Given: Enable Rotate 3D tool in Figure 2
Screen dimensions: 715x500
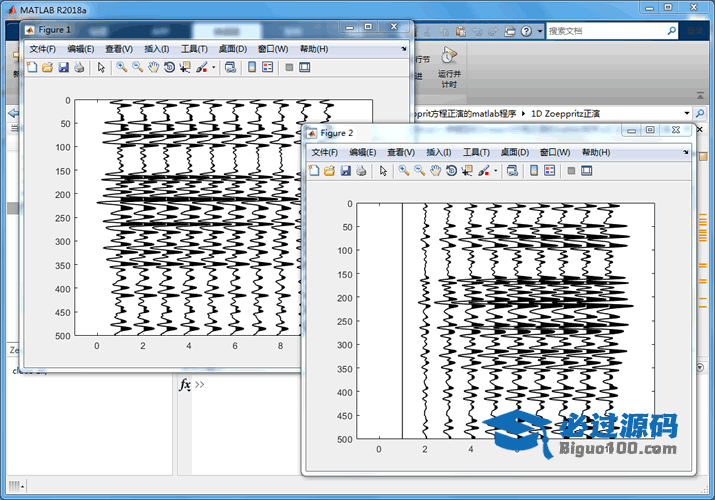Looking at the screenshot, I should [x=451, y=171].
